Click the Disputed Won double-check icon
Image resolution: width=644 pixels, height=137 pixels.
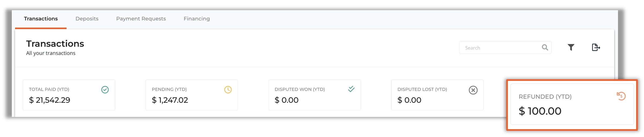tap(351, 89)
